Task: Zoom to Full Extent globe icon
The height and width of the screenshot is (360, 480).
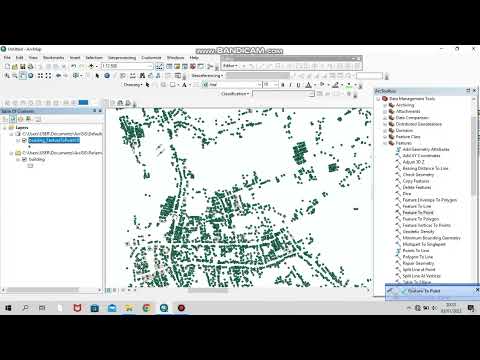Action: (x=30, y=76)
